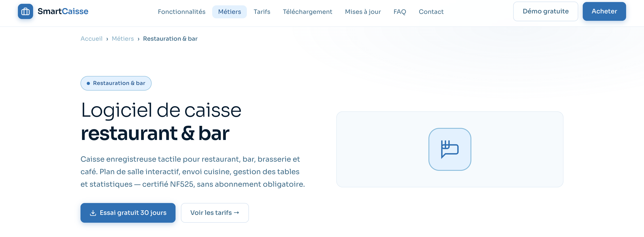Viewport: 644px width, 237px height.
Task: Click the SmartCaisse brand name
Action: pyautogui.click(x=63, y=11)
